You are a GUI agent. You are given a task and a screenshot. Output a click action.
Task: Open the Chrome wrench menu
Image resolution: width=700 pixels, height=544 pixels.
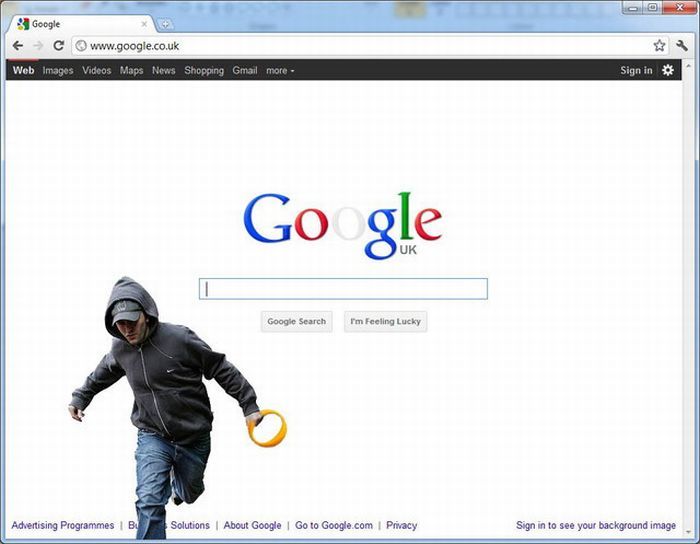coord(683,46)
